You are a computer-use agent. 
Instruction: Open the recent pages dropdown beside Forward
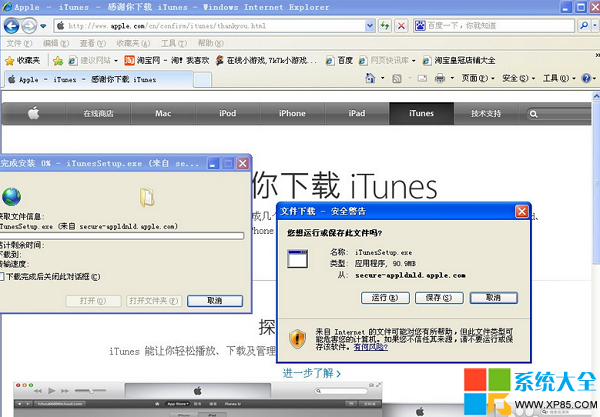tap(43, 26)
